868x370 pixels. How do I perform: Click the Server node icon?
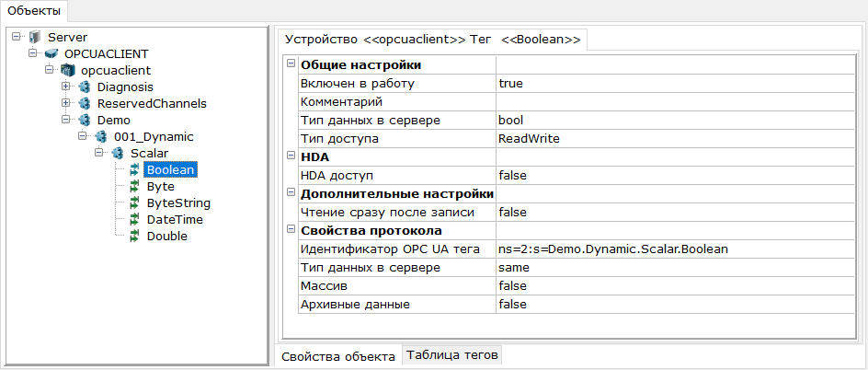[x=35, y=38]
